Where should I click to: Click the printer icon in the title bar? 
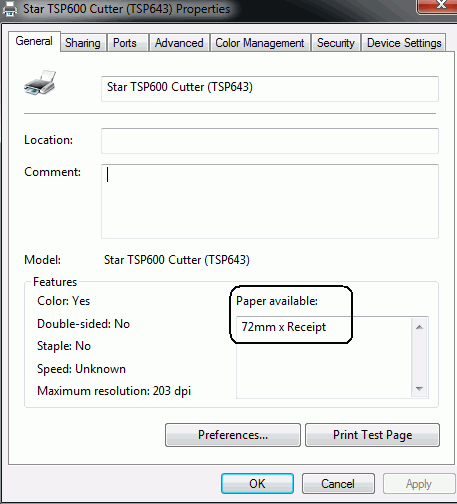10,9
